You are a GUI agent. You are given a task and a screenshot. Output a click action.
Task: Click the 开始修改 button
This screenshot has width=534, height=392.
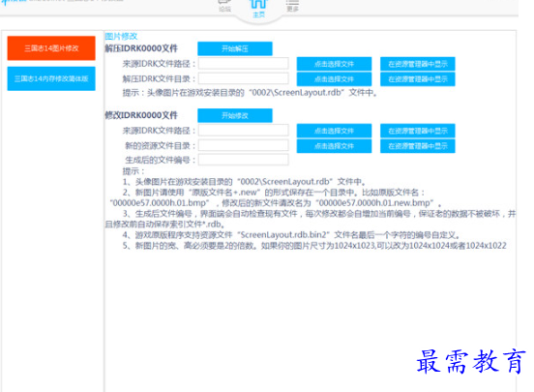[x=235, y=115]
